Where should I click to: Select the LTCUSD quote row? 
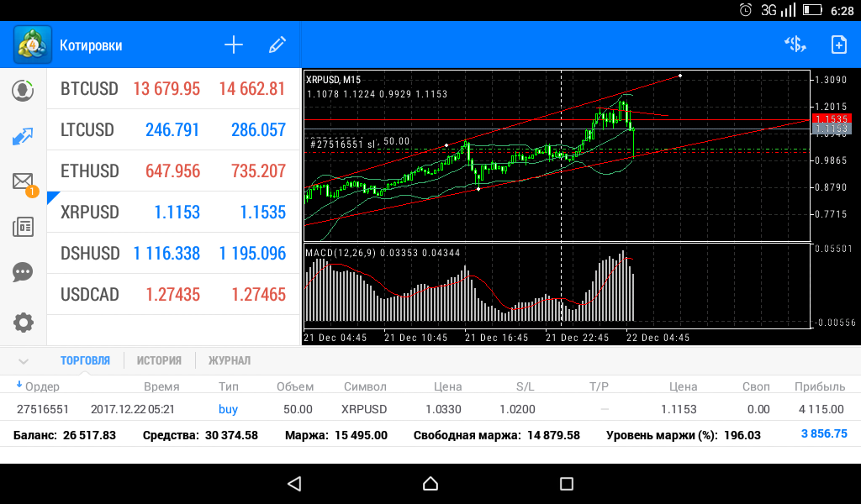pos(173,129)
